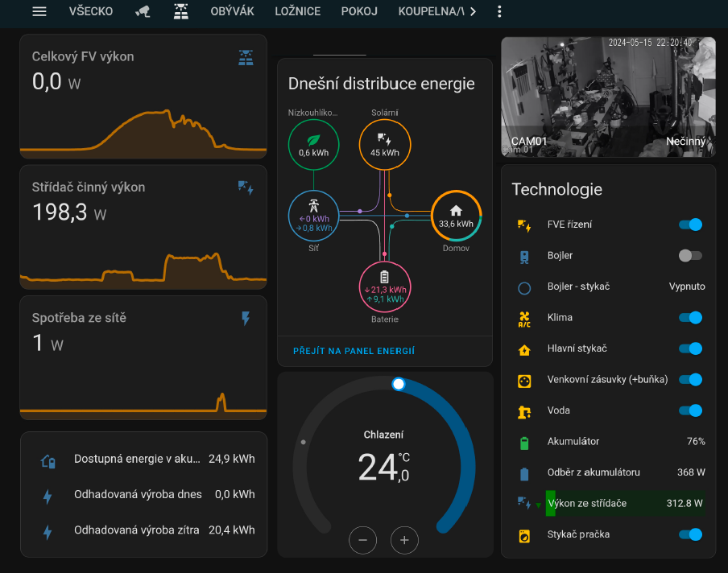Disable the Klima switch
The image size is (728, 573).
(x=690, y=317)
